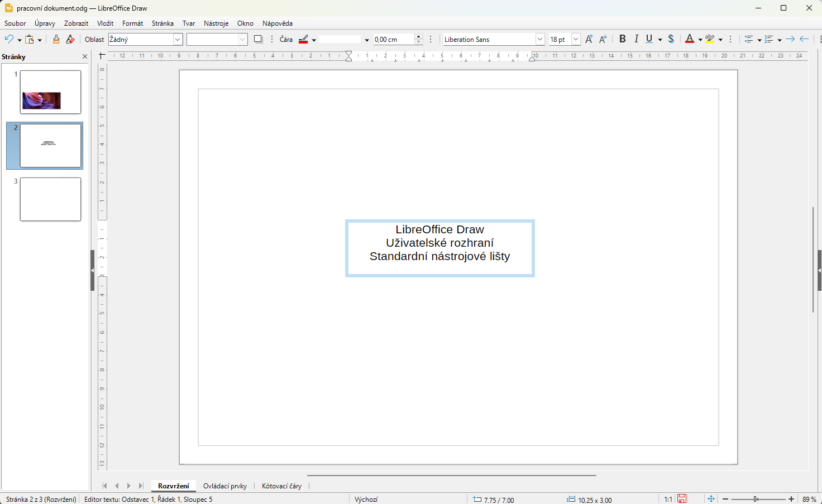This screenshot has height=504, width=822.
Task: Open the Paste options dropdown arrow
Action: click(x=40, y=40)
